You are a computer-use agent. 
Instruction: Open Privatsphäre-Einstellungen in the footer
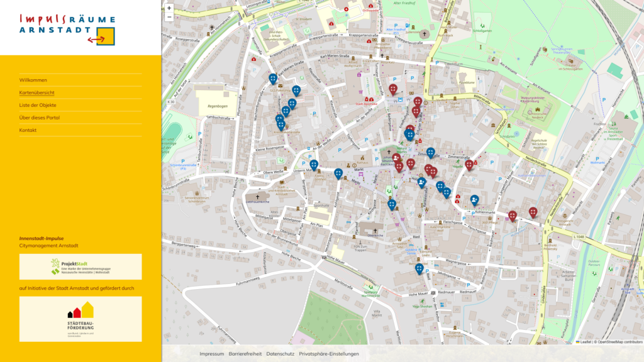[328, 354]
